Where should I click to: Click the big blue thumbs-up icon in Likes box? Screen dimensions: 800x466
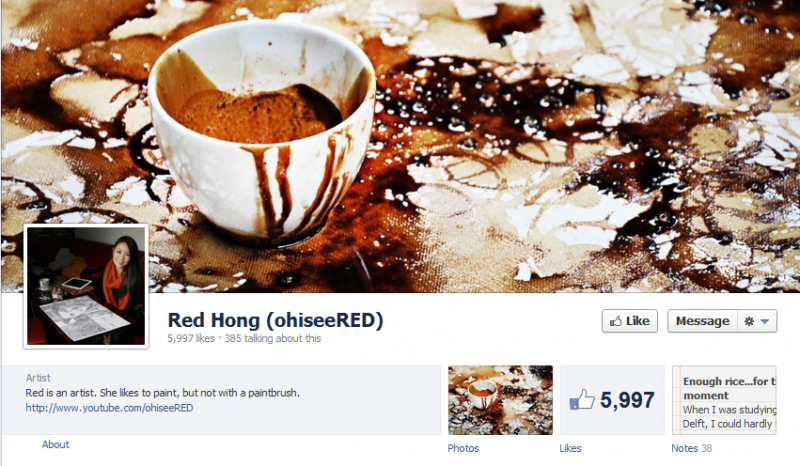tap(582, 400)
